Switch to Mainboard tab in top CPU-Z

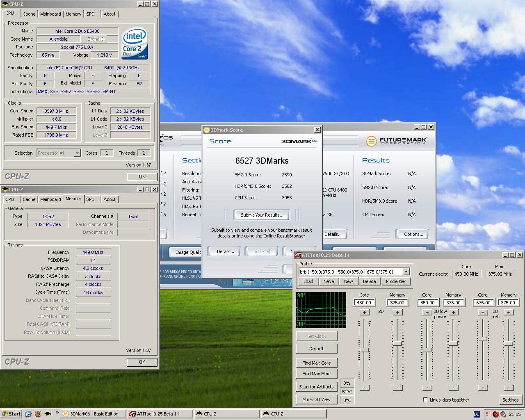coord(50,14)
